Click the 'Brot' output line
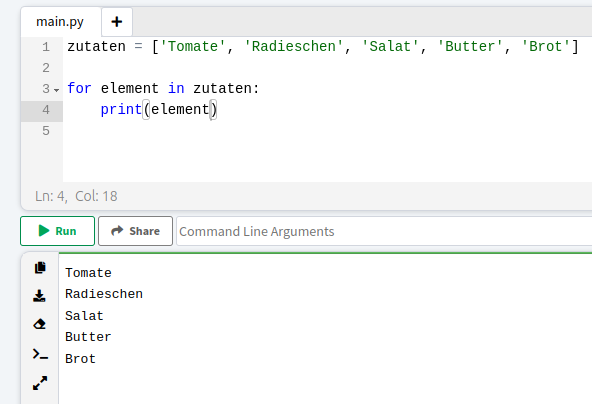This screenshot has width=592, height=404. (80, 359)
